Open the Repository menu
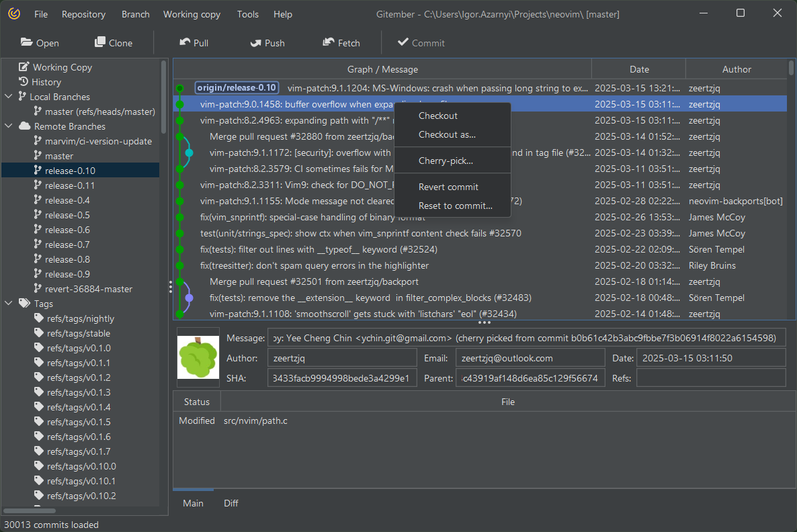The width and height of the screenshot is (797, 532). click(x=83, y=14)
